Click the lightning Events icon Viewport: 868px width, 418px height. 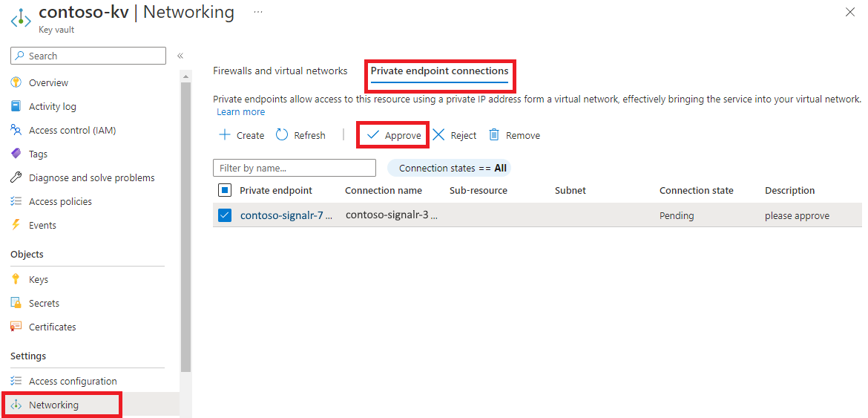[x=16, y=225]
